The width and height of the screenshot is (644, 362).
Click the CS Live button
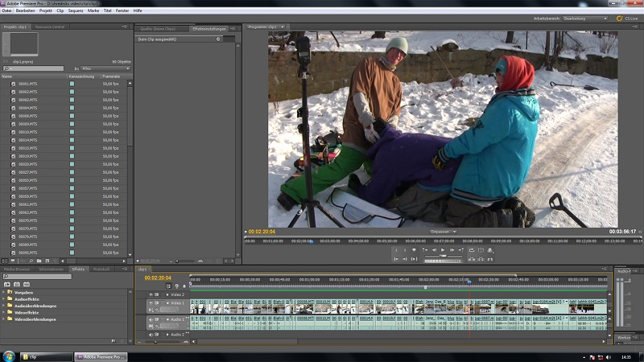tap(628, 18)
